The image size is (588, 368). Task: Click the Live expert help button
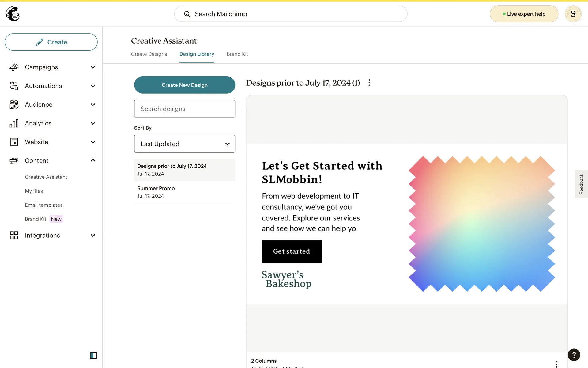[524, 14]
